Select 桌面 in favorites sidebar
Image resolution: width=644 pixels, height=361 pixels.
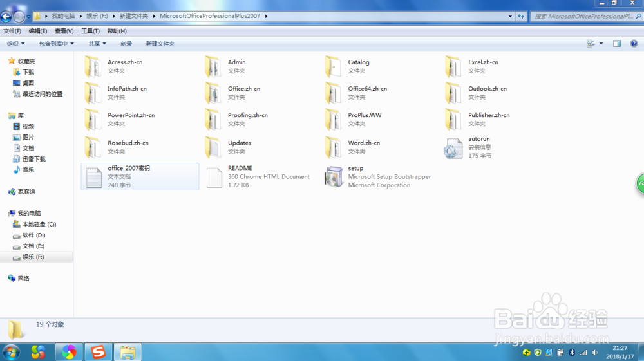pos(28,83)
